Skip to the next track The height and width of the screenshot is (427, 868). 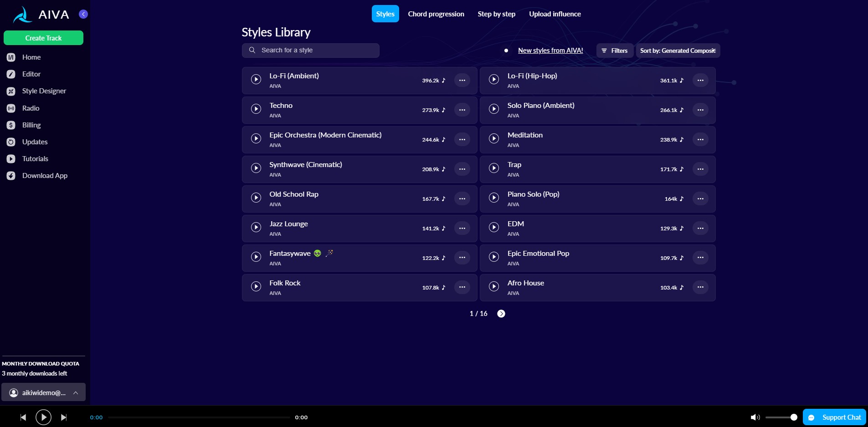coord(64,417)
